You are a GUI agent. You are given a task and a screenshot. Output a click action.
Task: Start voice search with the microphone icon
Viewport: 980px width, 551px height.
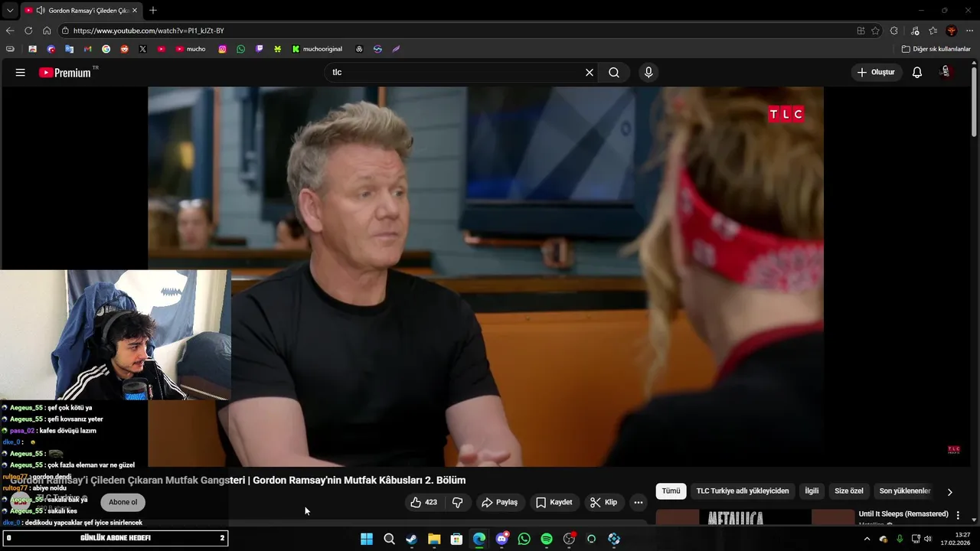point(648,73)
